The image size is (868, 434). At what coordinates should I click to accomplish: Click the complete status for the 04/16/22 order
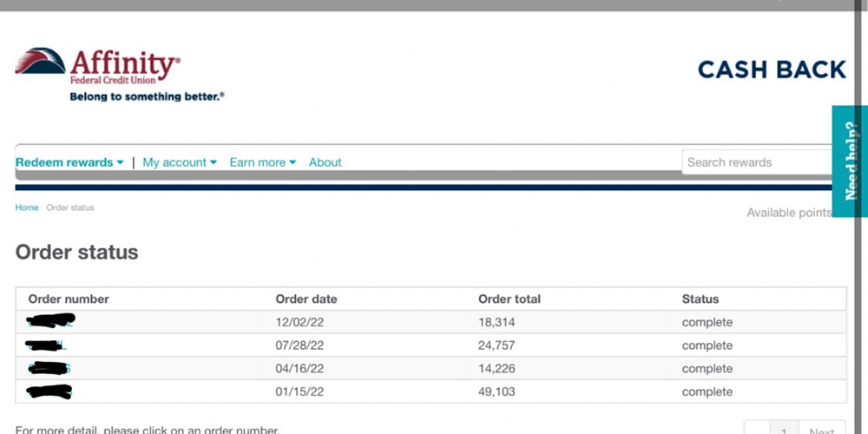point(707,369)
